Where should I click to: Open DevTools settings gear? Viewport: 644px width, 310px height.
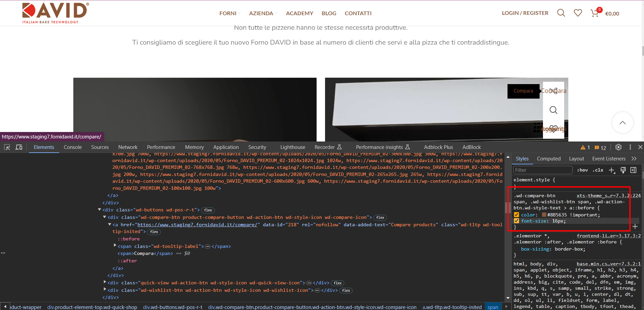(x=618, y=147)
